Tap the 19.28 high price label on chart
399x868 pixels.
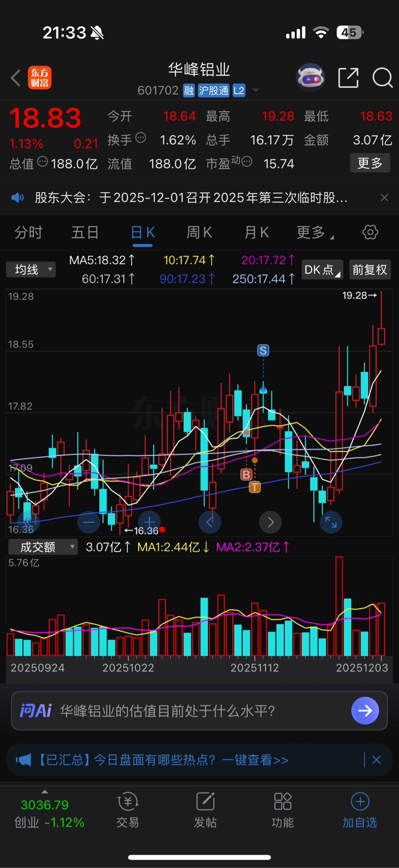point(360,295)
